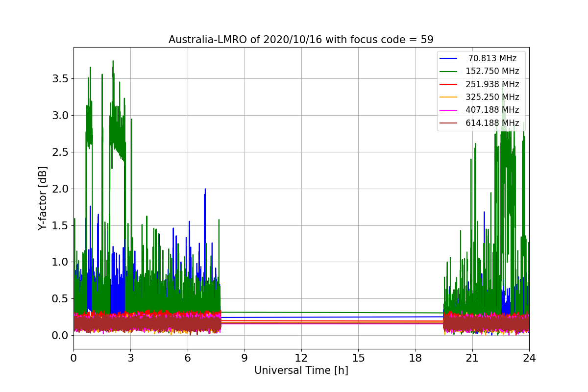Click y-axis tick label 3.0
Viewport: 588px width, 392px height.
pyautogui.click(x=59, y=116)
